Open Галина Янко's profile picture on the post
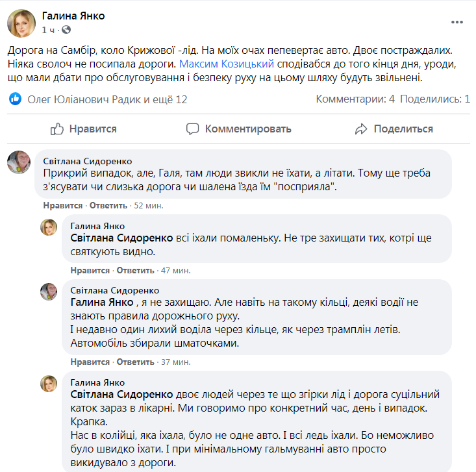This screenshot has width=476, height=472. (21, 23)
